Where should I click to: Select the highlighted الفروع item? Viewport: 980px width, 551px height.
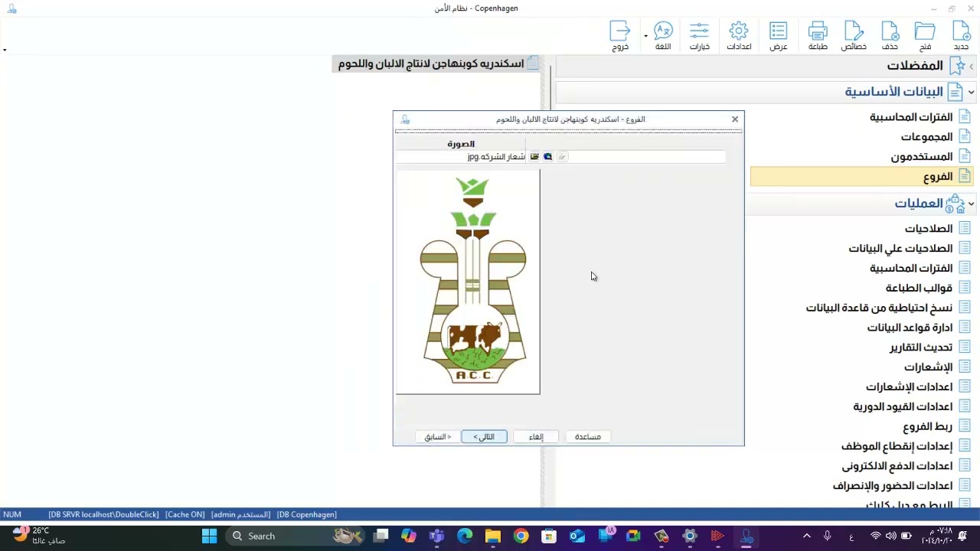click(x=862, y=177)
